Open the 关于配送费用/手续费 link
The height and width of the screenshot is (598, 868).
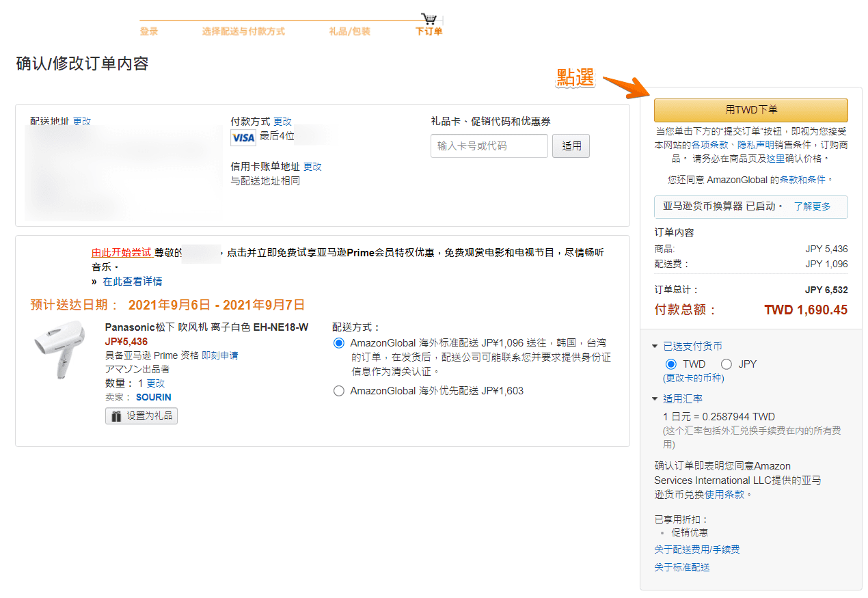(697, 549)
